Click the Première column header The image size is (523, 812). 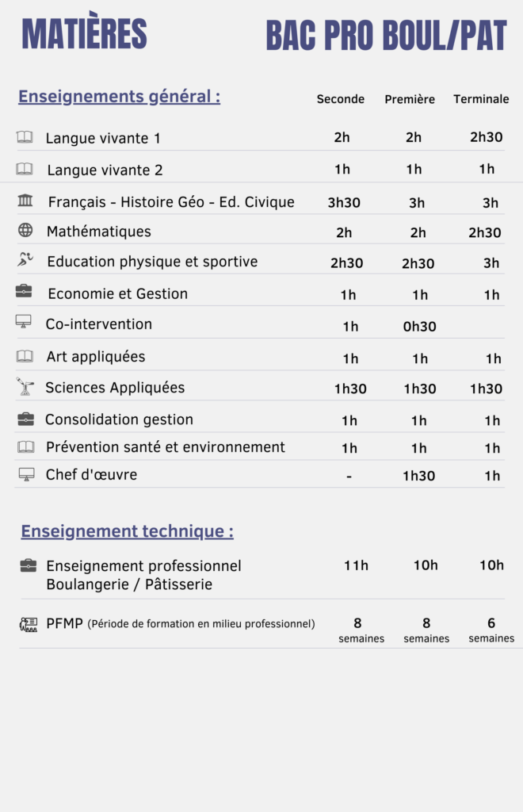[410, 99]
